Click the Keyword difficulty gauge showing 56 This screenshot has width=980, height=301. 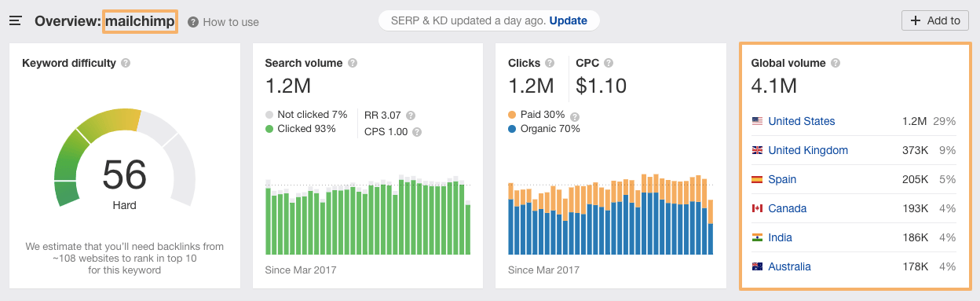tap(124, 157)
